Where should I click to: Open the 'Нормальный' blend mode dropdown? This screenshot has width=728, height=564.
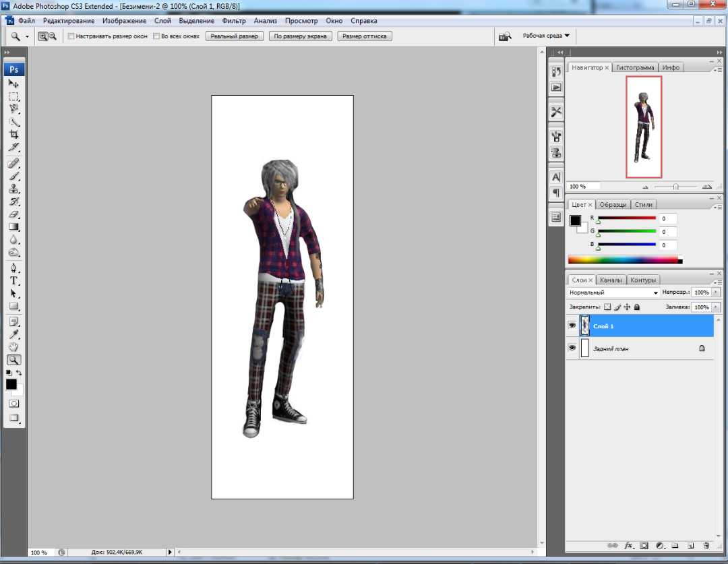coord(613,293)
